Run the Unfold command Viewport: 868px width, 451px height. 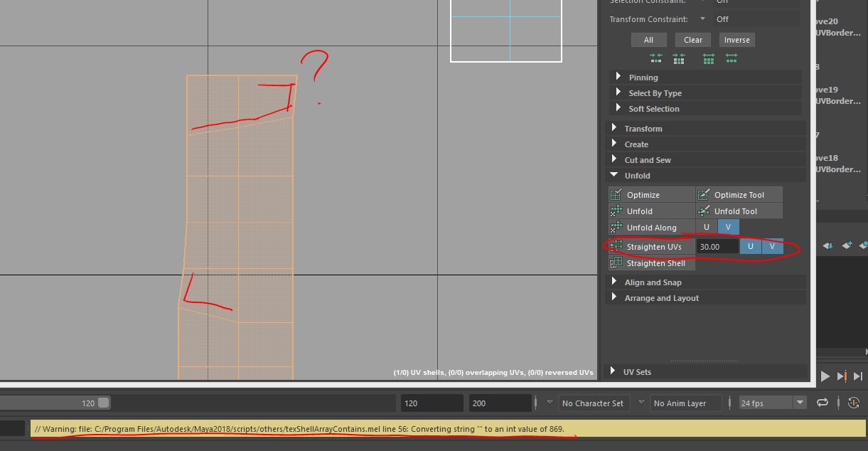[651, 211]
